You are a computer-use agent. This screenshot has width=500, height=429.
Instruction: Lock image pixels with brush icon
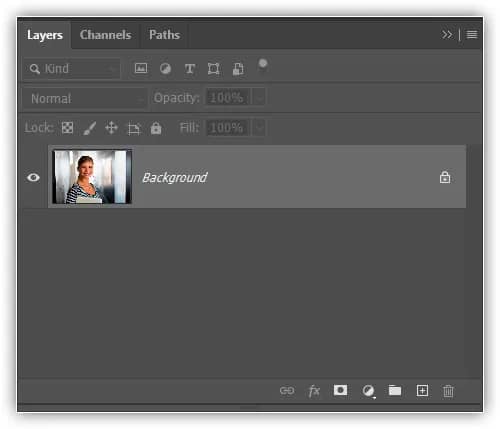(89, 128)
